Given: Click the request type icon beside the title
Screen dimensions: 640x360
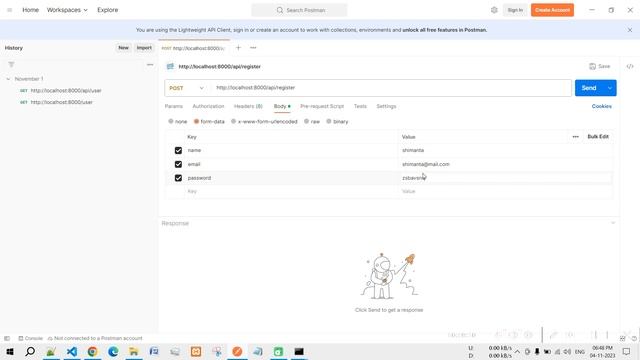Looking at the screenshot, I should coord(170,67).
